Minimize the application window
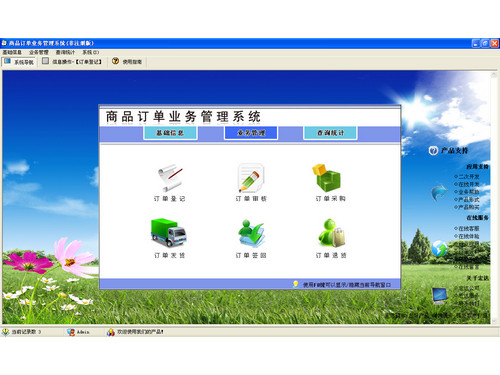Viewport: 500px width, 375px height. pyautogui.click(x=476, y=43)
